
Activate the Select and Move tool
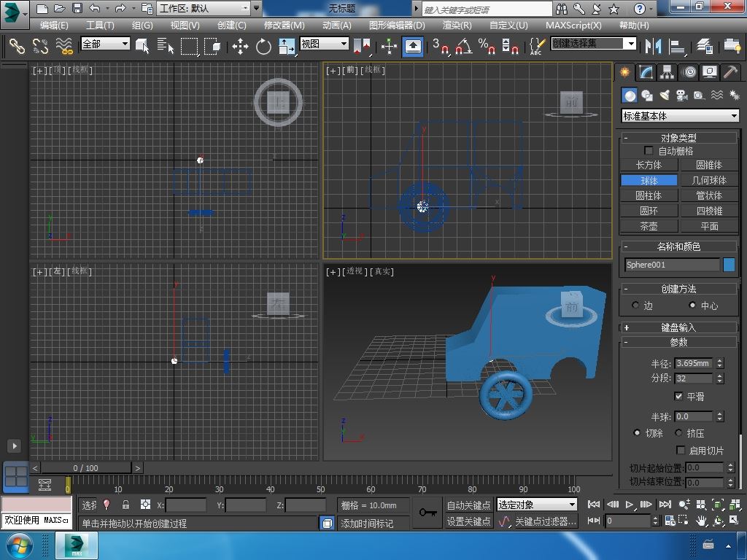tap(240, 46)
